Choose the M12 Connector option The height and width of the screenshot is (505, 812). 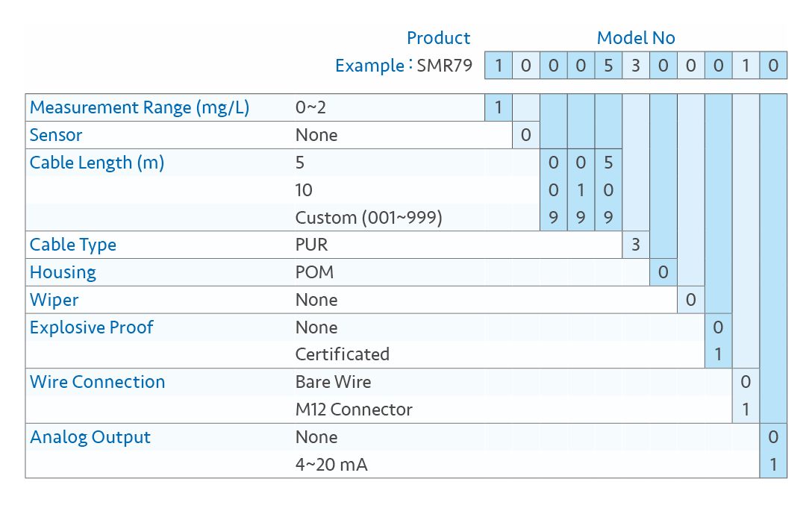pos(354,410)
